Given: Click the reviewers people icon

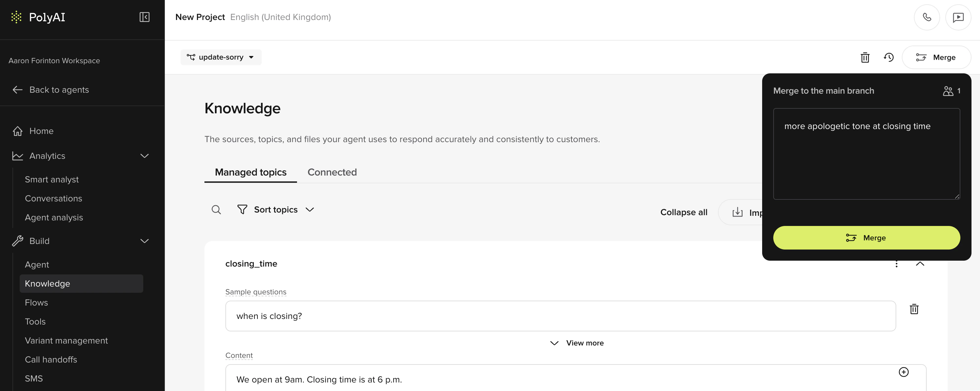Looking at the screenshot, I should (948, 91).
